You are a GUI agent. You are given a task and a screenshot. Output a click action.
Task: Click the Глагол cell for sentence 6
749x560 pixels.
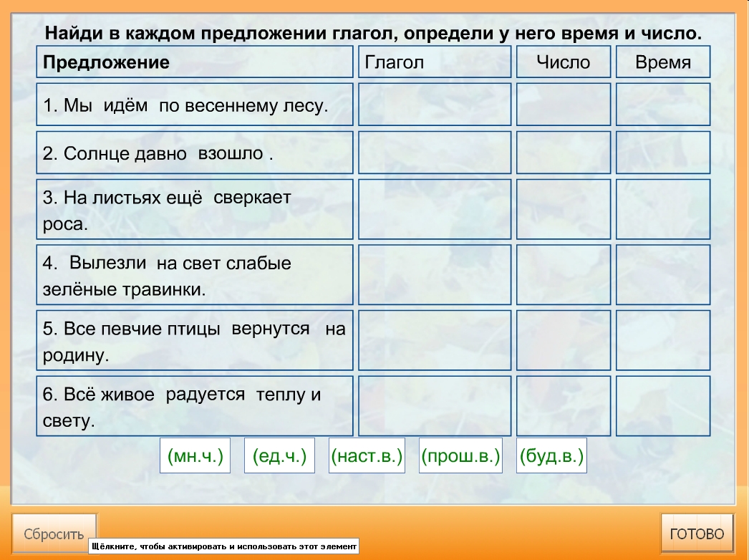(x=435, y=406)
